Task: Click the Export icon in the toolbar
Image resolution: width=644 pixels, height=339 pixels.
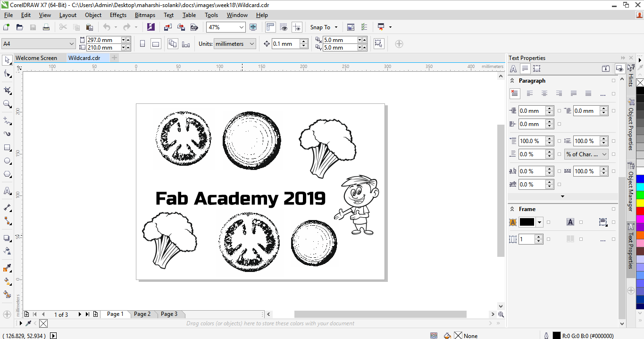Action: pyautogui.click(x=180, y=27)
